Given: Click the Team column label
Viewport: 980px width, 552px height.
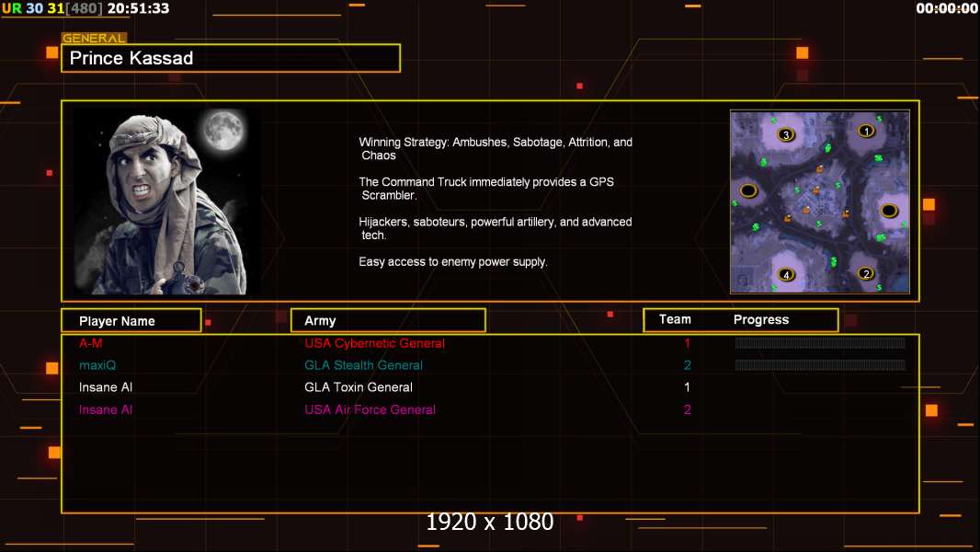Looking at the screenshot, I should pos(675,319).
